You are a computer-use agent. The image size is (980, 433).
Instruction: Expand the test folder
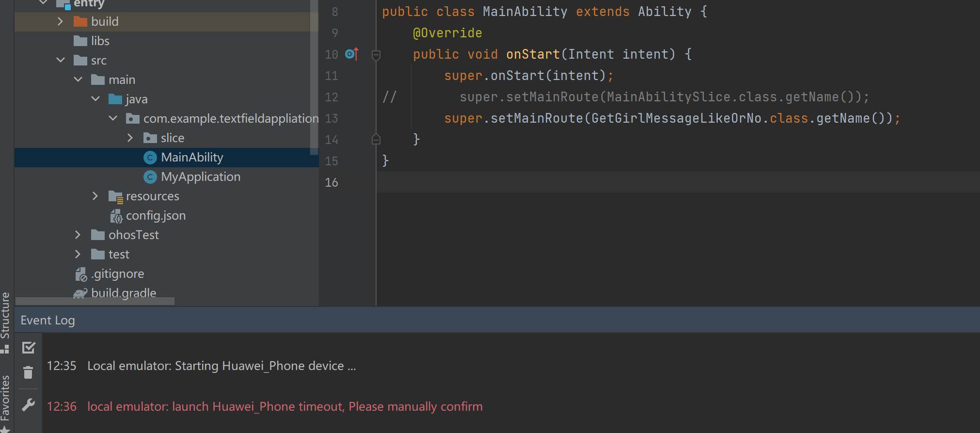tap(78, 254)
